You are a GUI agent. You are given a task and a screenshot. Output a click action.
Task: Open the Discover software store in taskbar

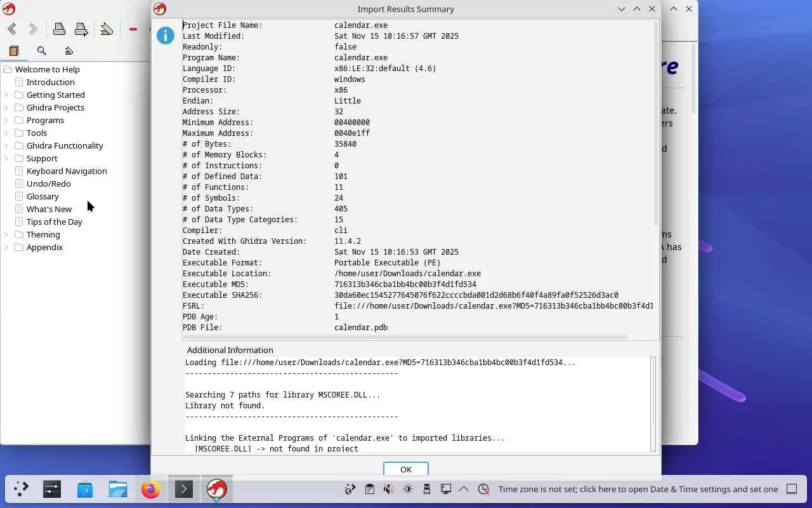tap(85, 489)
